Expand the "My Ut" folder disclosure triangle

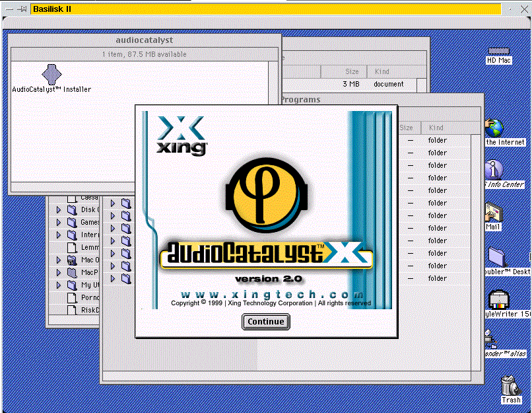[58, 285]
